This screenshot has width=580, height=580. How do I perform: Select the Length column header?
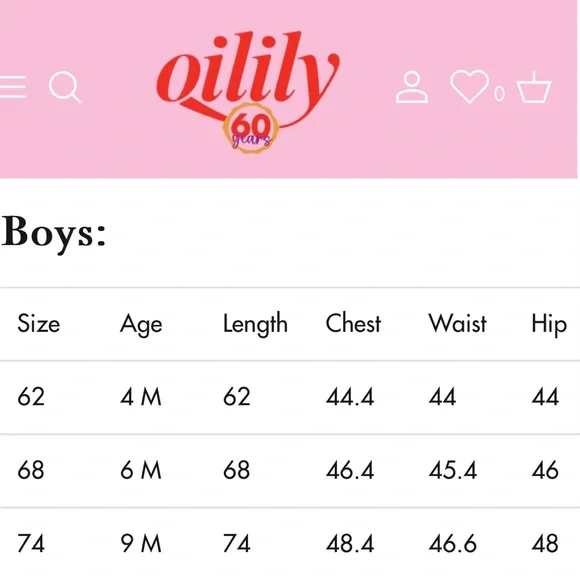(255, 324)
